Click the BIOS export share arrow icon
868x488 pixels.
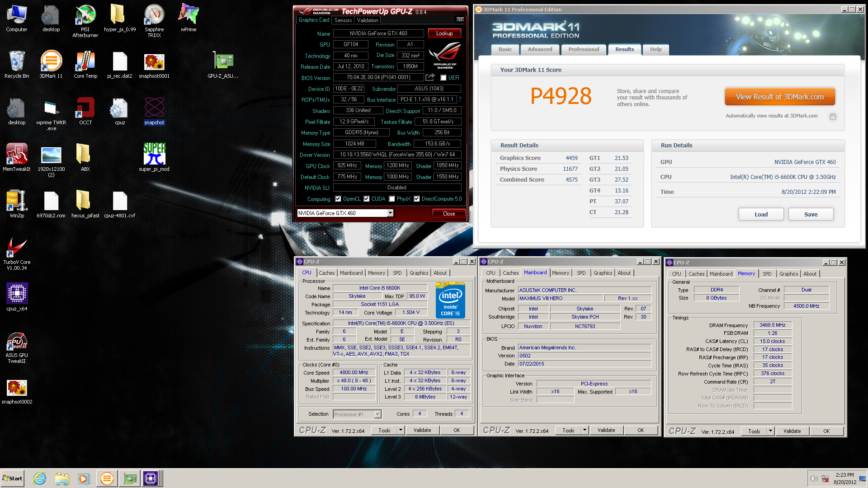coord(430,77)
